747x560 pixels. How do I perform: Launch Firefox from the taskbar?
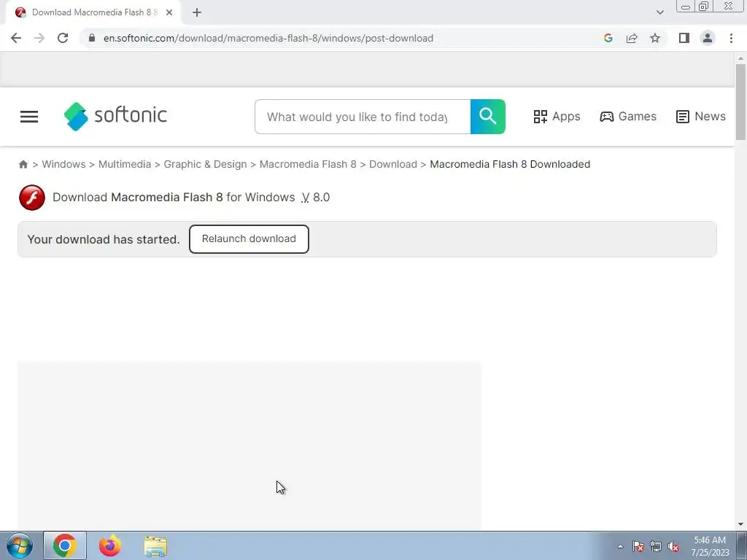(109, 545)
